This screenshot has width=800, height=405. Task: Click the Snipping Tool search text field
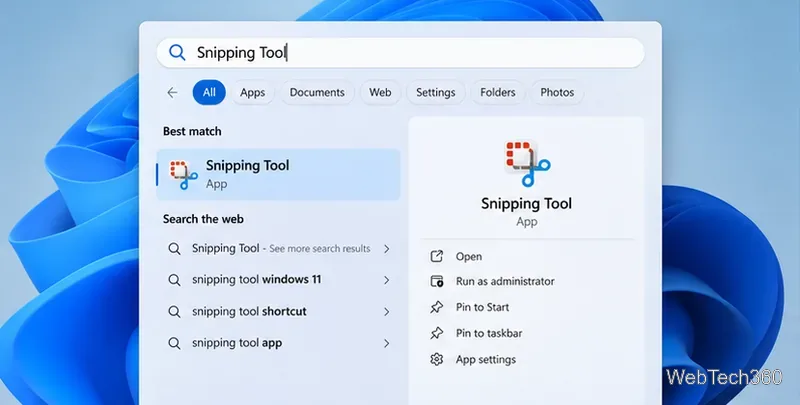400,53
